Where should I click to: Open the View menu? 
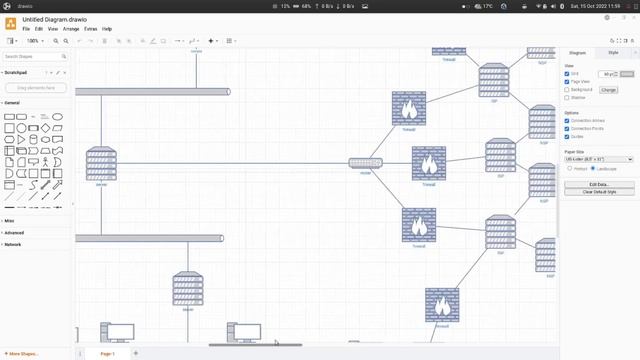(x=53, y=29)
